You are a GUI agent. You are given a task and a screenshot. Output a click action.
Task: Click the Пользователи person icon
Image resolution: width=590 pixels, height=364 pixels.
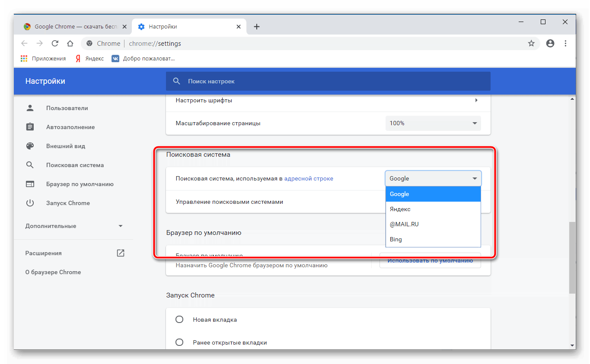30,108
